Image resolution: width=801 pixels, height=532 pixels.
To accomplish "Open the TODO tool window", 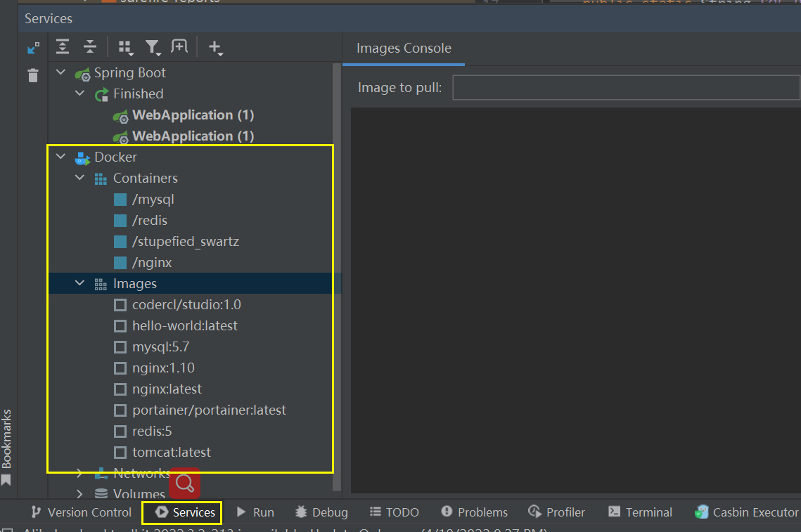I will 394,512.
